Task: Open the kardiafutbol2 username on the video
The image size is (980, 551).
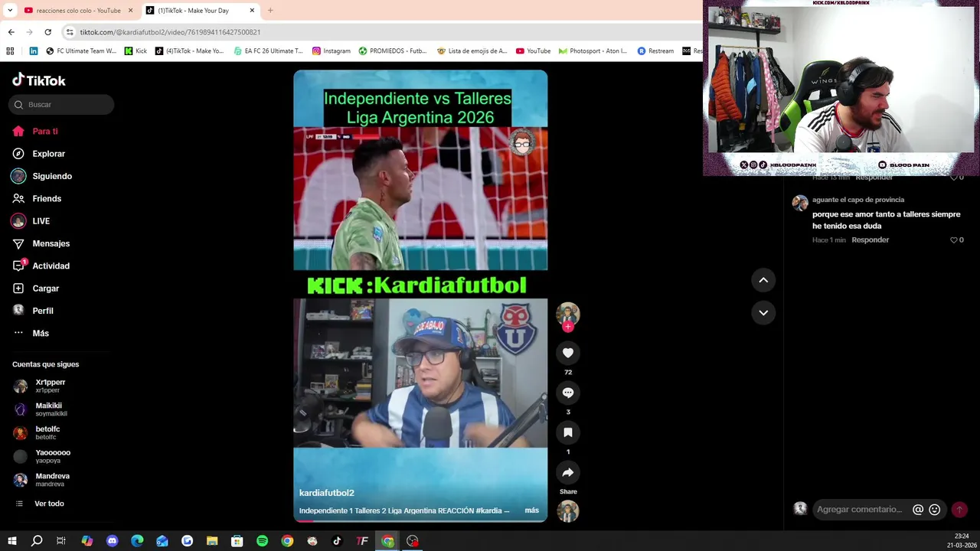Action: pyautogui.click(x=326, y=493)
